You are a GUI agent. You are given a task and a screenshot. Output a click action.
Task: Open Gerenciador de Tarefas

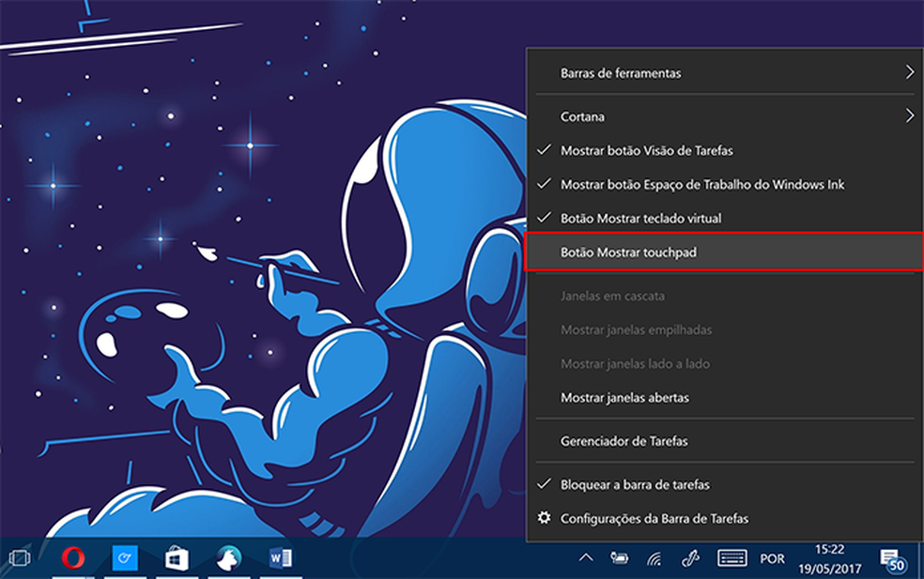pyautogui.click(x=725, y=441)
